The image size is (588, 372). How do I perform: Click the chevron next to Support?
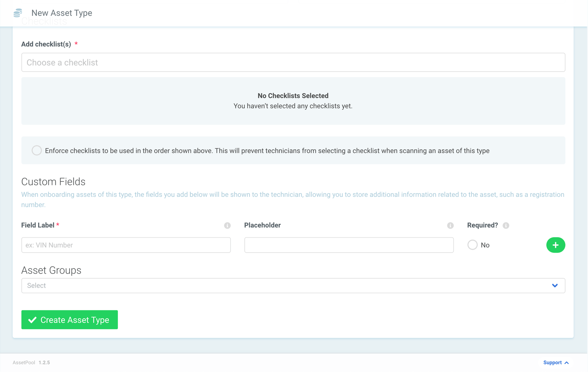[567, 363]
